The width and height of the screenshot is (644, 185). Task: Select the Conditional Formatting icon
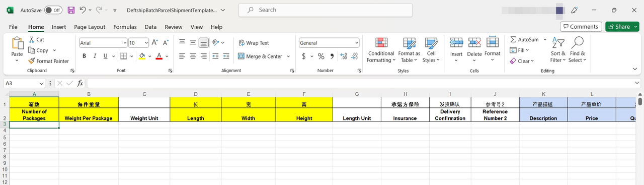point(381,43)
